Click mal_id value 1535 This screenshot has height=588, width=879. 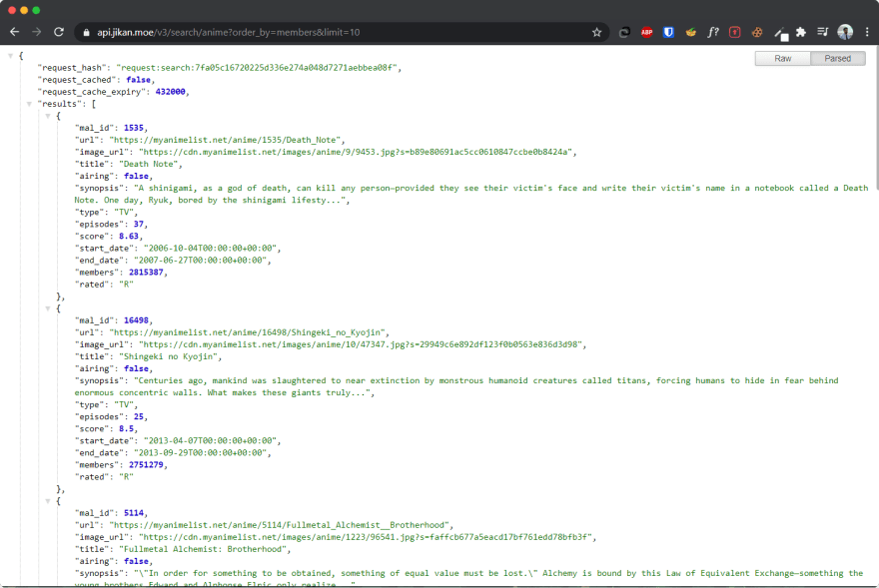point(134,128)
